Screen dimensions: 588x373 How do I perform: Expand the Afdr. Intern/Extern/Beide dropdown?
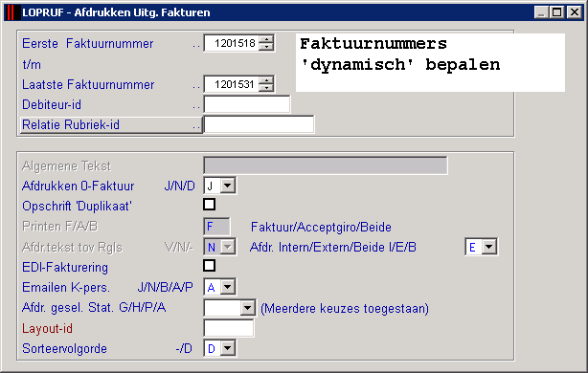click(x=488, y=247)
